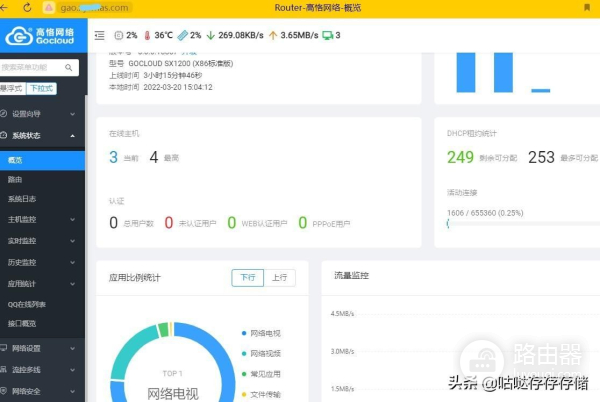Click the 活动连接 progress bar
Viewport: 600px width, 402px height.
coord(523,224)
